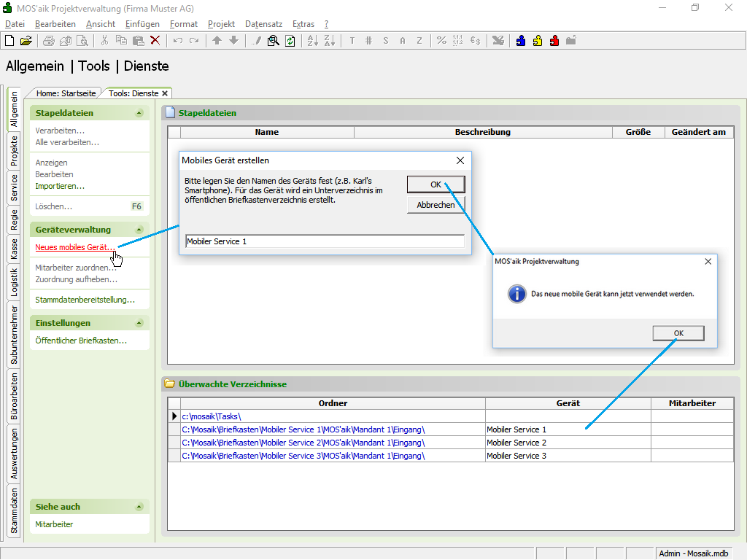Click the undo arrow icon

(178, 41)
